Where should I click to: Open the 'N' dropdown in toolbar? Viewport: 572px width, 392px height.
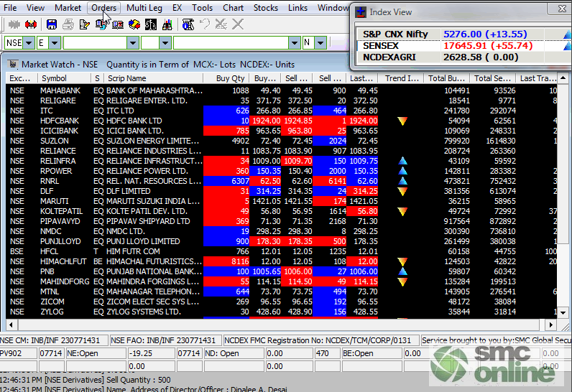click(320, 43)
